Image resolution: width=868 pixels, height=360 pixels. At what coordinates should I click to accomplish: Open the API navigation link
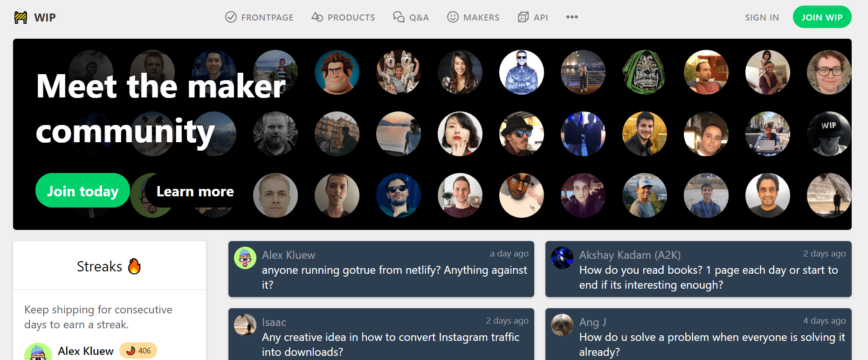(x=533, y=17)
